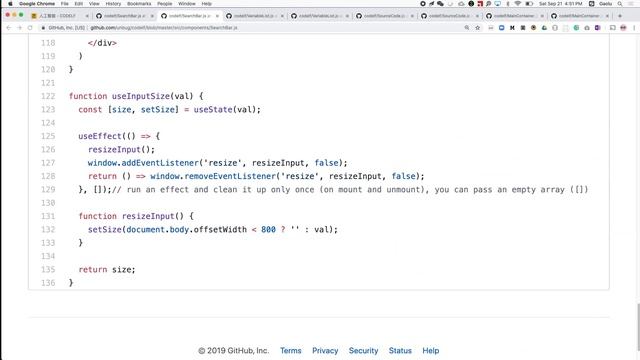Close the CODELF tab

pyautogui.click(x=87, y=16)
